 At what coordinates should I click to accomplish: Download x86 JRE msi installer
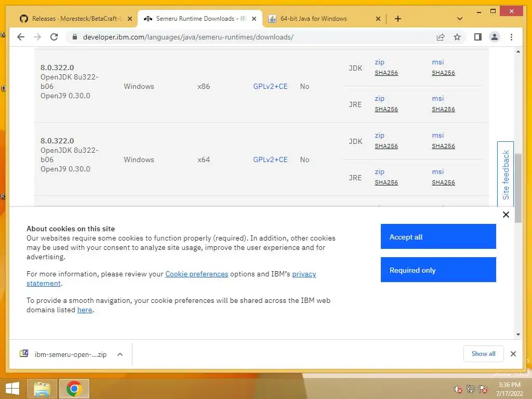(x=437, y=98)
